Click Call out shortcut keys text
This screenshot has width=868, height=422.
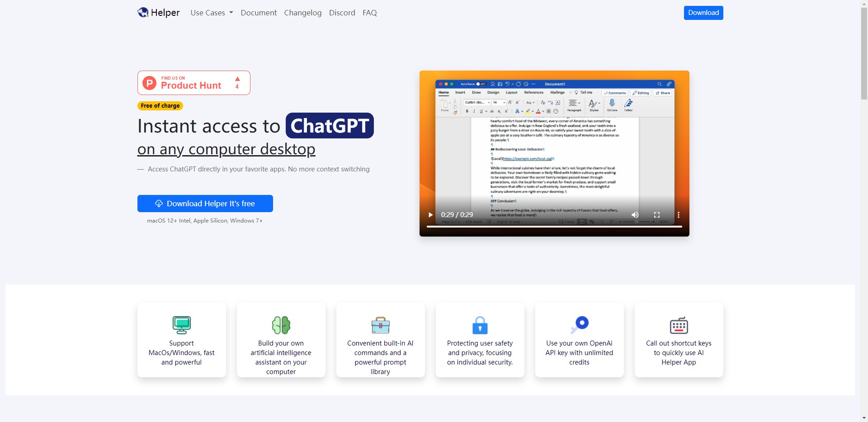click(679, 353)
